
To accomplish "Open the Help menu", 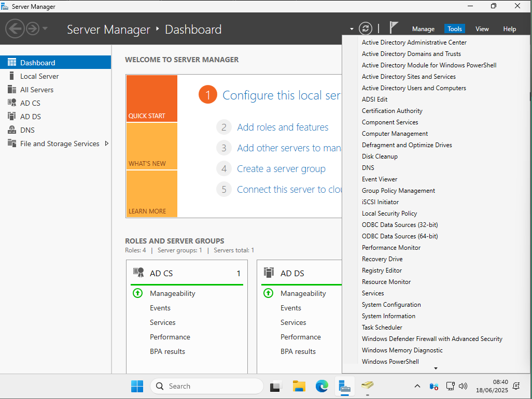I will (x=509, y=29).
